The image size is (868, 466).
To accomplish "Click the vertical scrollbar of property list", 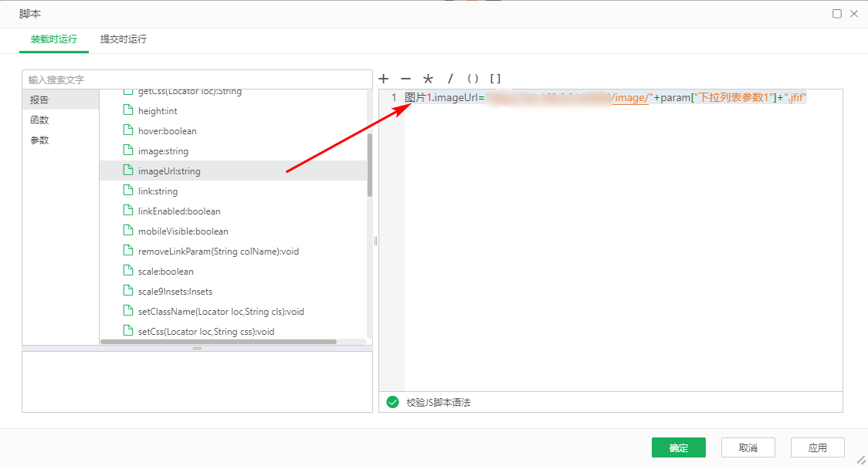I will 370,166.
